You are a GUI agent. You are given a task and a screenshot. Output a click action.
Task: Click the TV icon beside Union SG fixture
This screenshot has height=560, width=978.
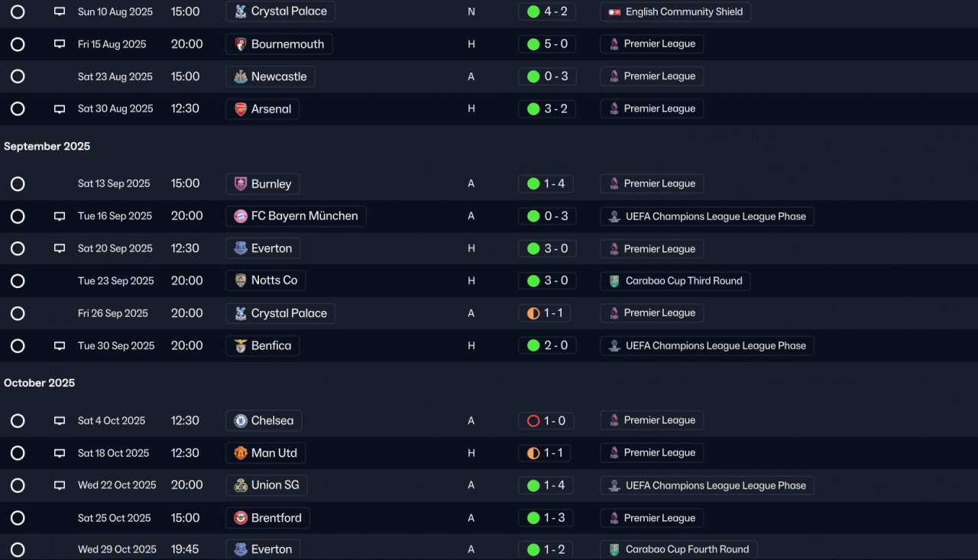[60, 486]
